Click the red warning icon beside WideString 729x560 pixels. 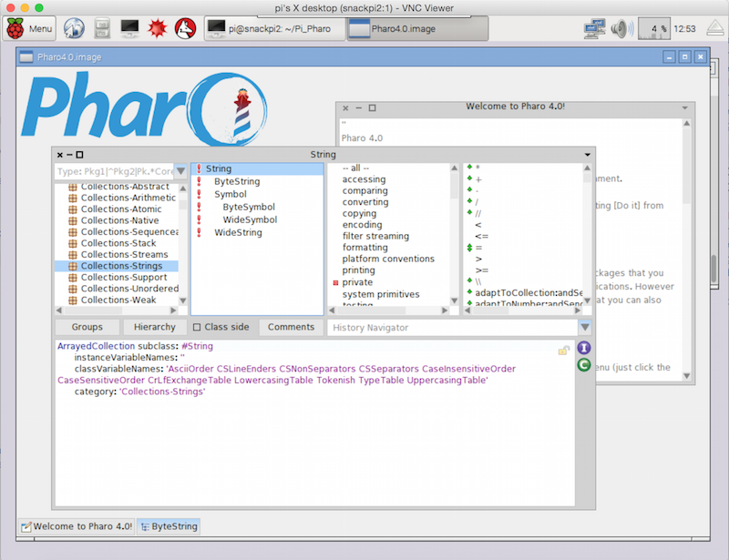pos(199,232)
